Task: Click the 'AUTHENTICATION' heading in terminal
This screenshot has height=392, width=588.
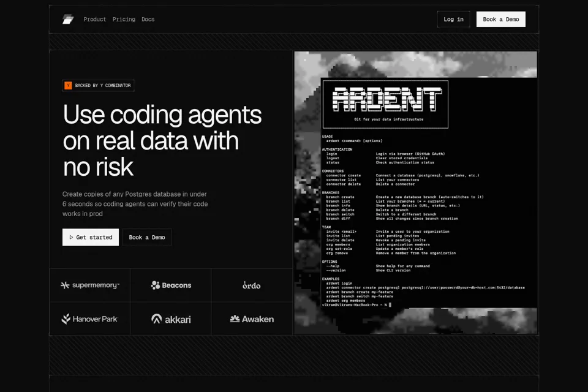Action: coord(337,149)
